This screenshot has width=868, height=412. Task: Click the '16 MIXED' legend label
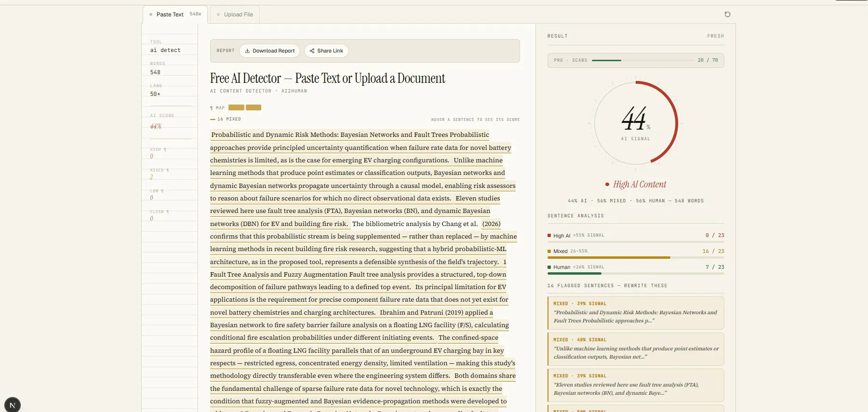[229, 119]
